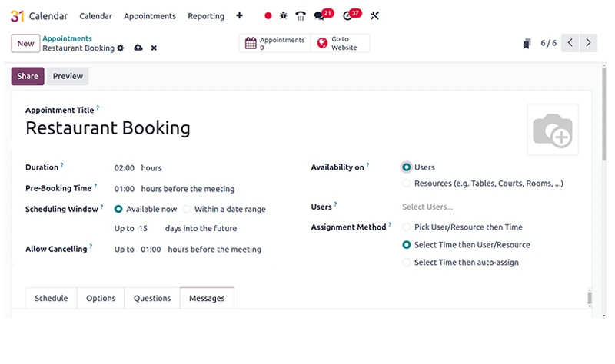The width and height of the screenshot is (615, 364).
Task: Click Allow Cancelling 01:00 hours field
Action: [151, 250]
